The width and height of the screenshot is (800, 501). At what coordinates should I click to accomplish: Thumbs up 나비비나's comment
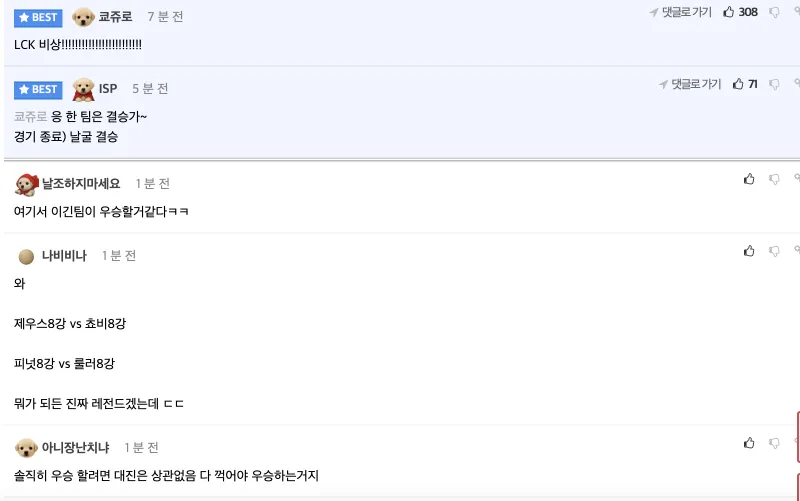(x=749, y=251)
